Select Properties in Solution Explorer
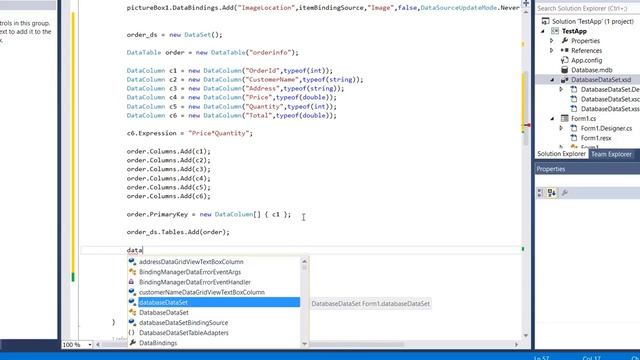 (585, 41)
